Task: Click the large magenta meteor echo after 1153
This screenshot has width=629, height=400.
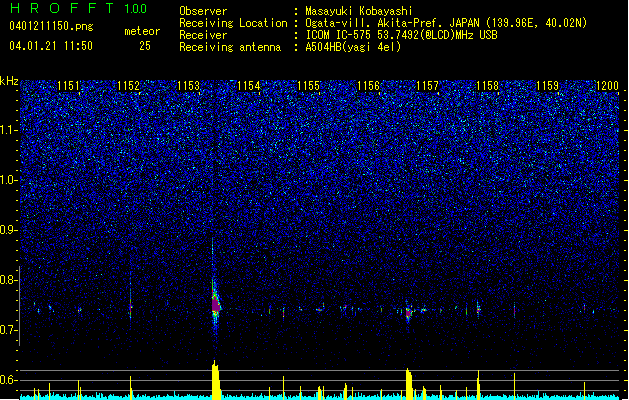Action: coord(215,304)
